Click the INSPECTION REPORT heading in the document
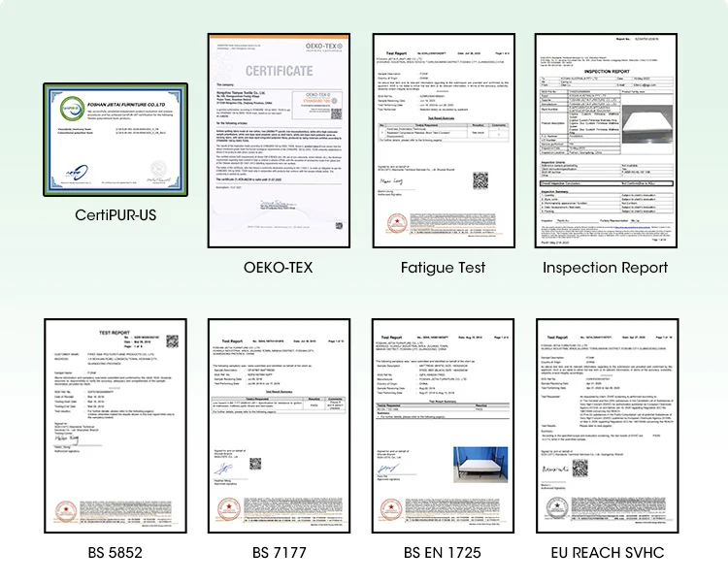Viewport: 728px width, 583px height. [x=607, y=72]
